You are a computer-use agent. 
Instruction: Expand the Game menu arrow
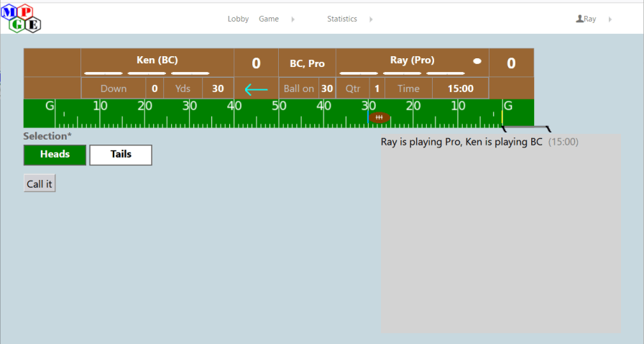293,19
